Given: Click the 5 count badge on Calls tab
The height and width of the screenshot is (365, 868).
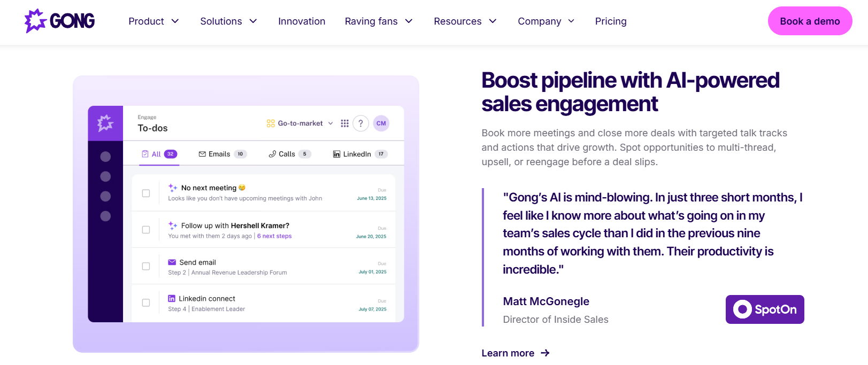Looking at the screenshot, I should tap(305, 154).
